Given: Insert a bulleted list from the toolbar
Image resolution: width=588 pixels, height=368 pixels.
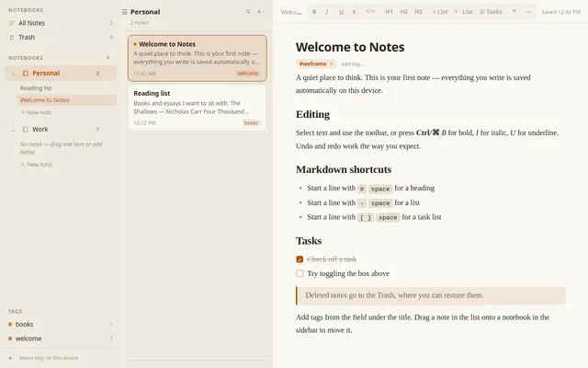Looking at the screenshot, I should tap(440, 12).
